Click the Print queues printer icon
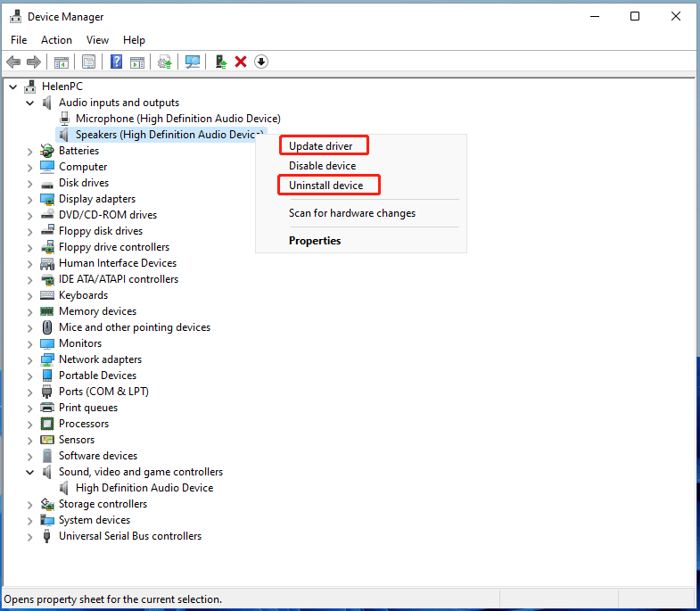 click(47, 408)
